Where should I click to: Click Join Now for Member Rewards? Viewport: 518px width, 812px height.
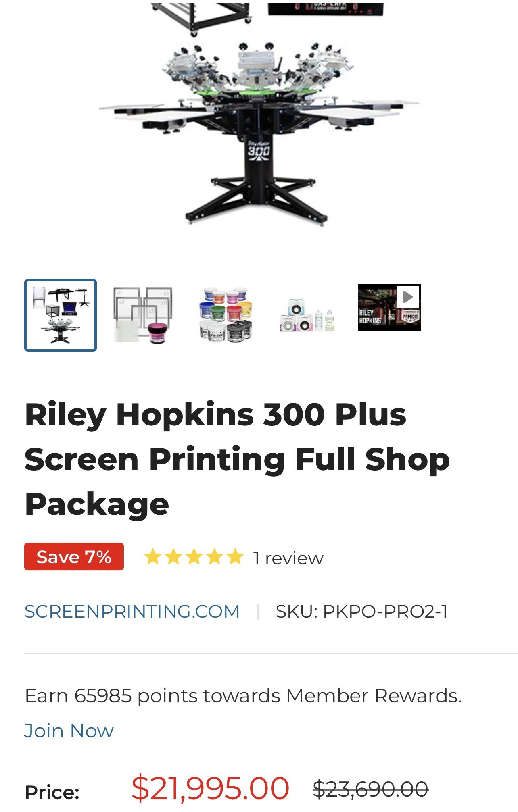pos(69,731)
